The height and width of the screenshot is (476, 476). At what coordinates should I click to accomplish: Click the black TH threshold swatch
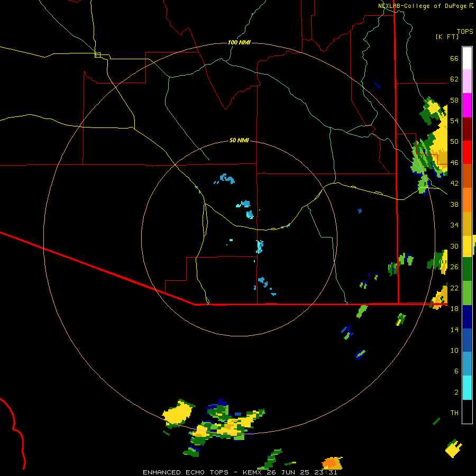[467, 411]
